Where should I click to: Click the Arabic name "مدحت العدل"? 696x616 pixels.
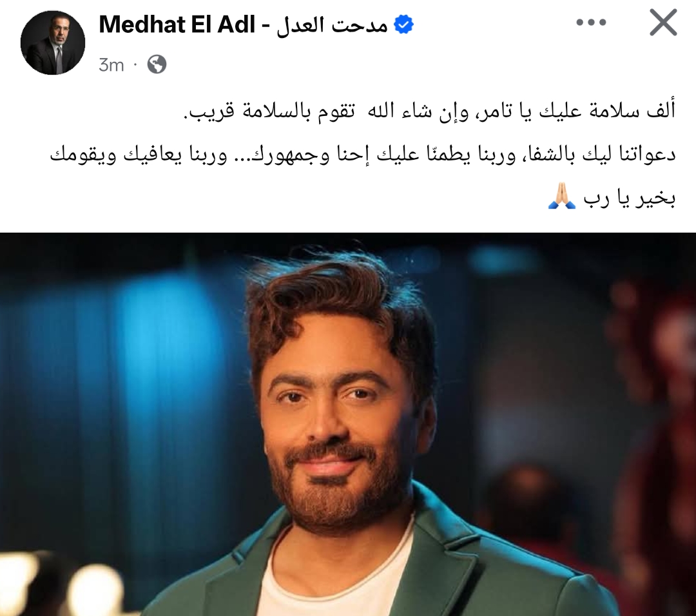point(333,25)
